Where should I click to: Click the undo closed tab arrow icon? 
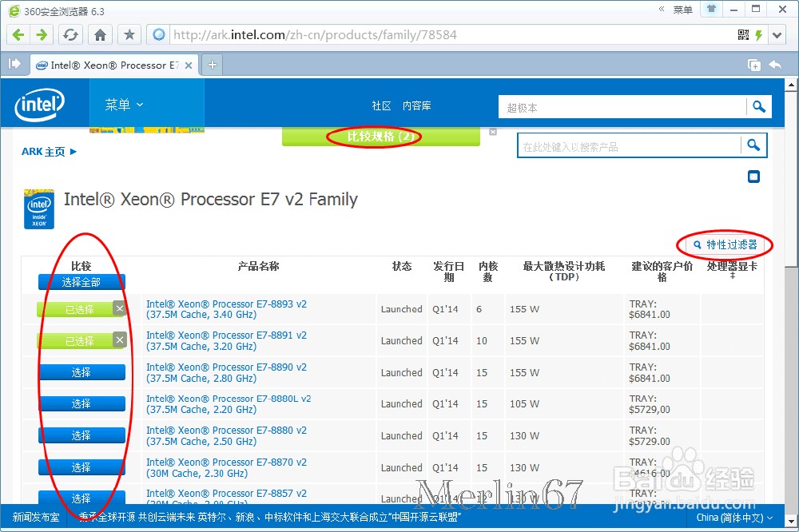775,65
